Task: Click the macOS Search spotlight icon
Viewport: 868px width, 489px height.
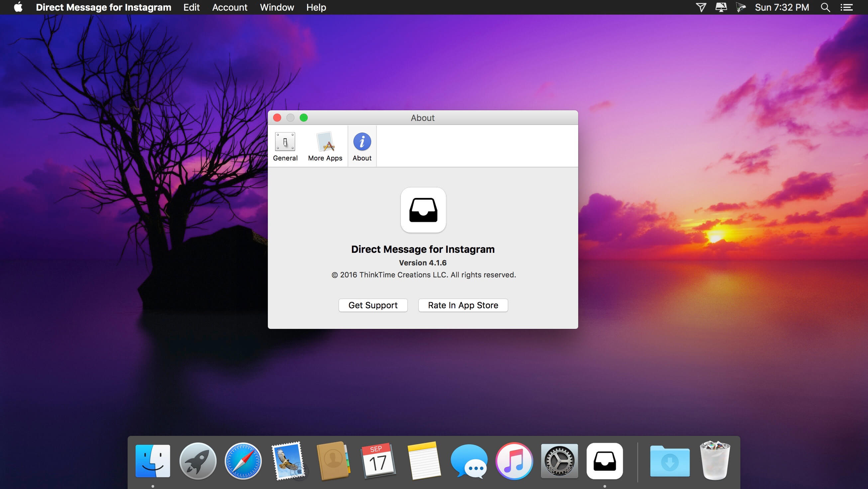Action: (x=826, y=7)
